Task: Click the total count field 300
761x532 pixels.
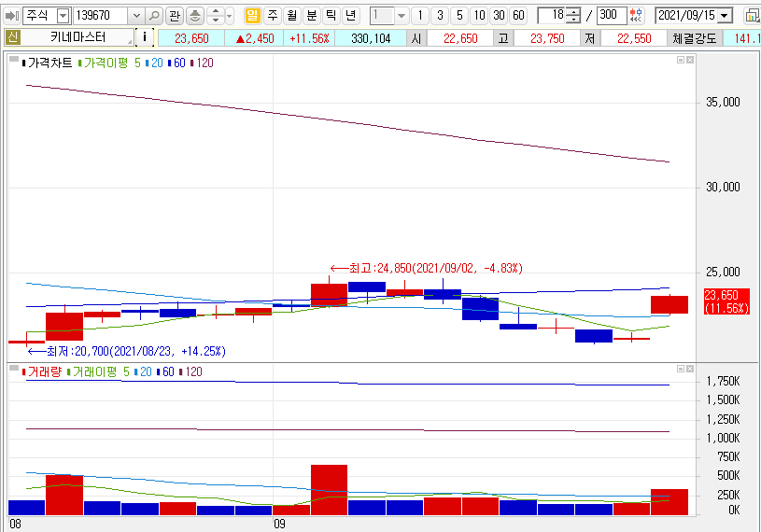Action: point(611,16)
